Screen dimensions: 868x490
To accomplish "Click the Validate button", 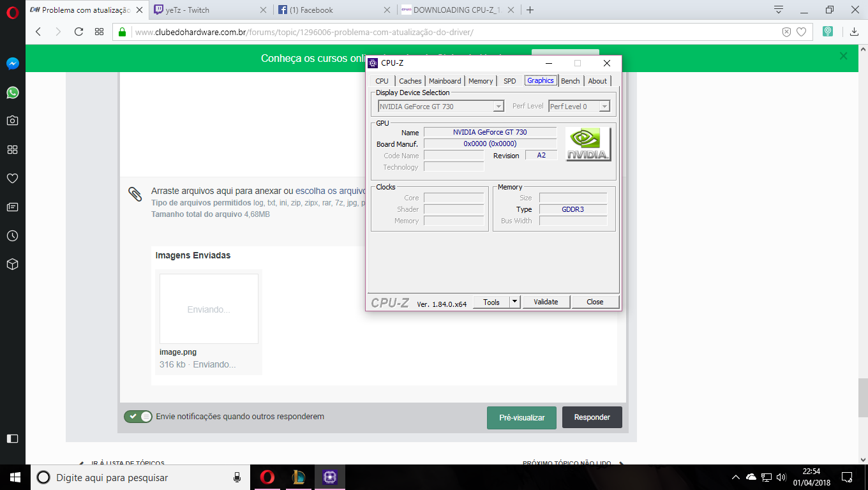I will coord(546,302).
